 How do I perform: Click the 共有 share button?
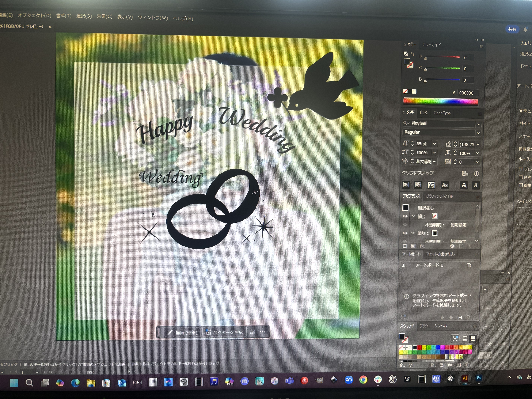512,29
